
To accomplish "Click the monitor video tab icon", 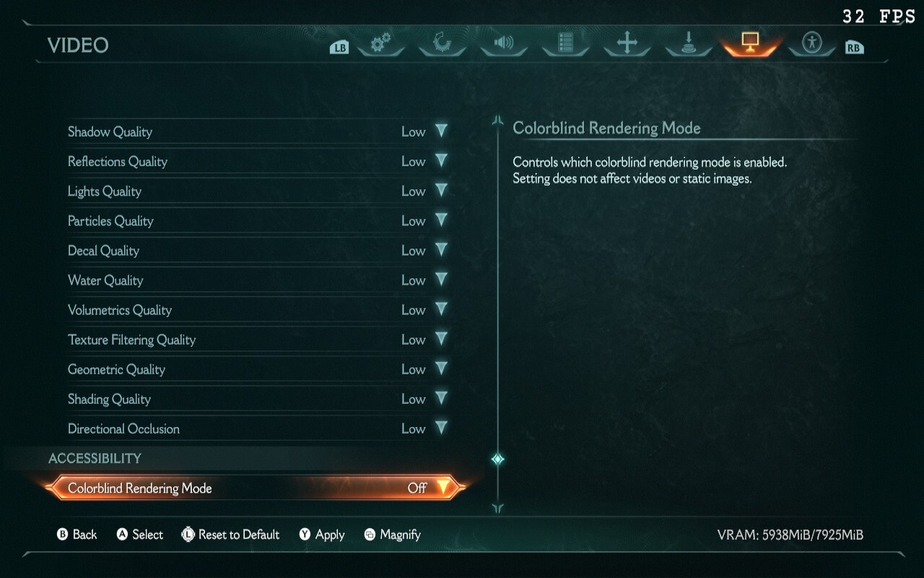I will pyautogui.click(x=750, y=43).
